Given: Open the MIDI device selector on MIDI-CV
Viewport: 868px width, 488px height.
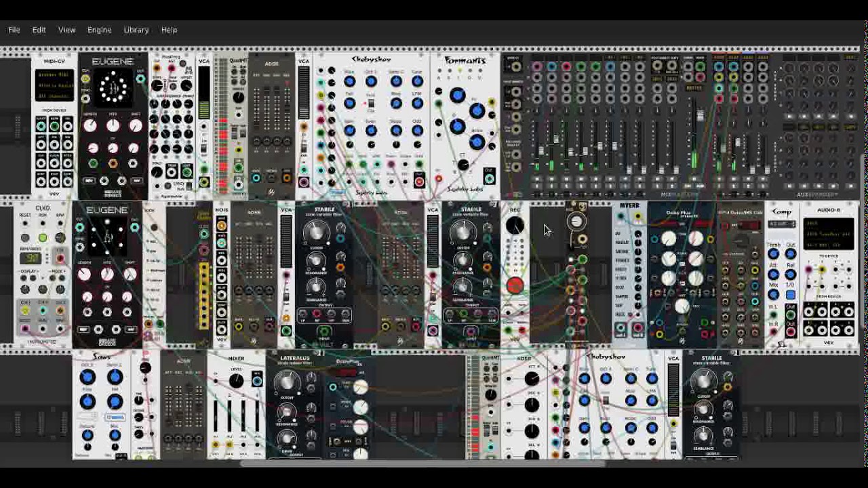Looking at the screenshot, I should click(55, 85).
